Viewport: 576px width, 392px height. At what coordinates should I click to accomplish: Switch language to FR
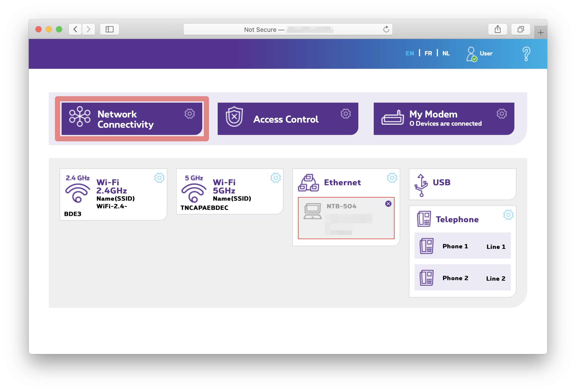pos(428,53)
